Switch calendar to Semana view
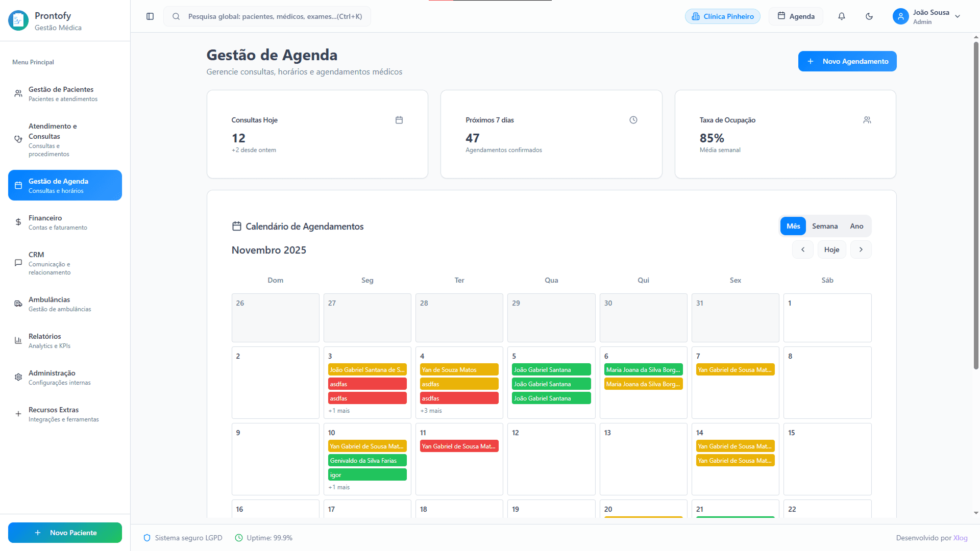The image size is (980, 551). click(x=825, y=226)
